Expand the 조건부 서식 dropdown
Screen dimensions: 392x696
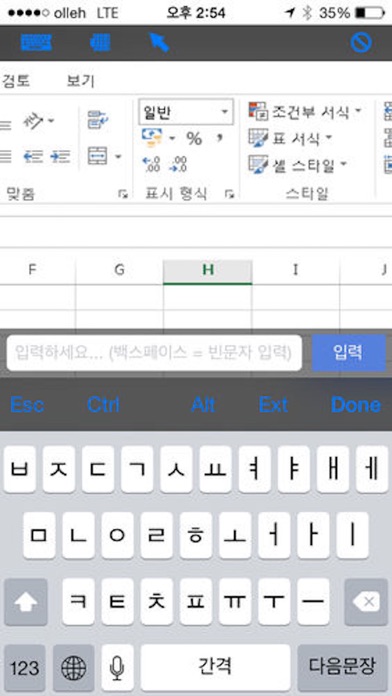point(305,111)
